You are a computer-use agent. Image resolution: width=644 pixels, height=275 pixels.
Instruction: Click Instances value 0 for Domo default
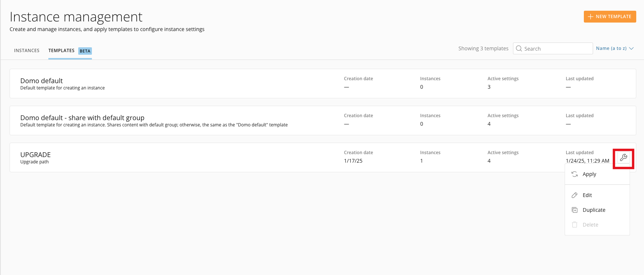[421, 87]
